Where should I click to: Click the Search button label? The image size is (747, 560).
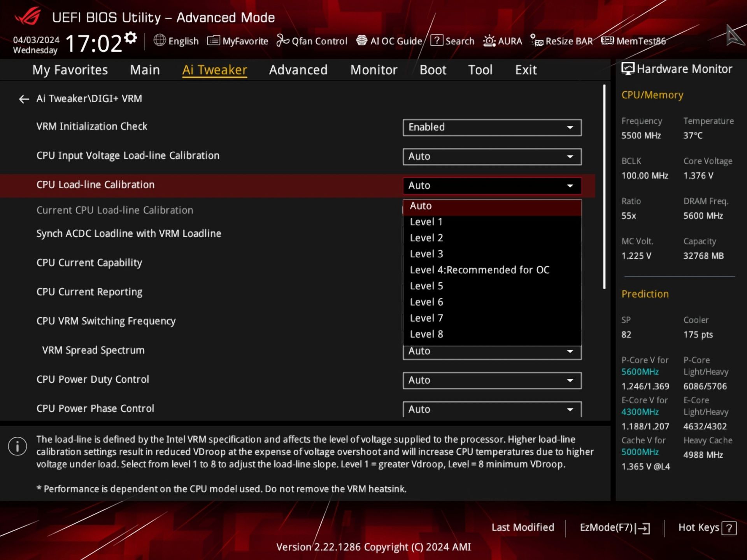tap(459, 41)
